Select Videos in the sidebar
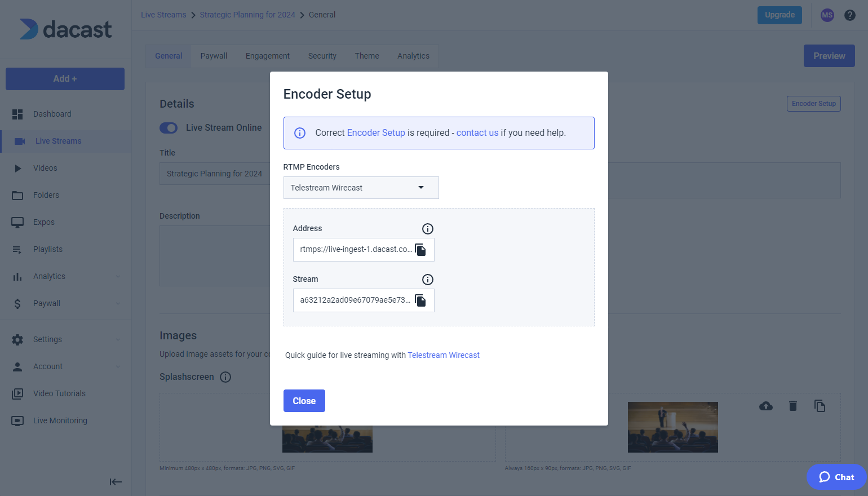Screen dimensions: 868x496 (45, 168)
